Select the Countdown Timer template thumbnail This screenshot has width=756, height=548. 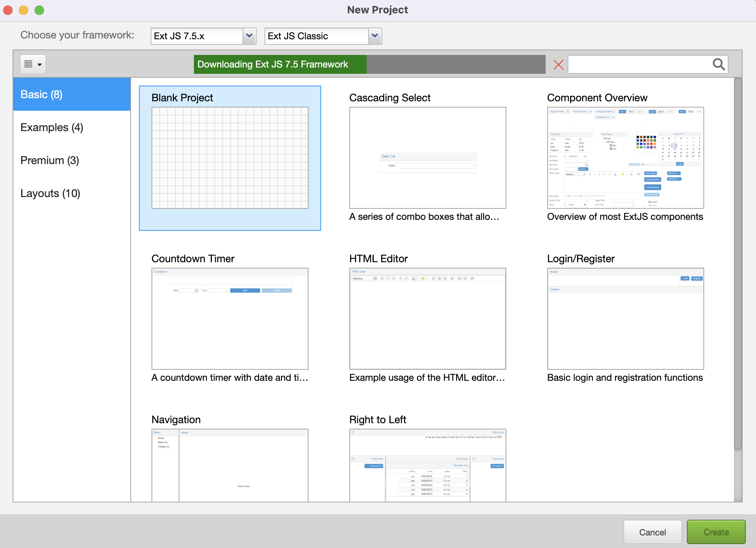[x=230, y=319]
